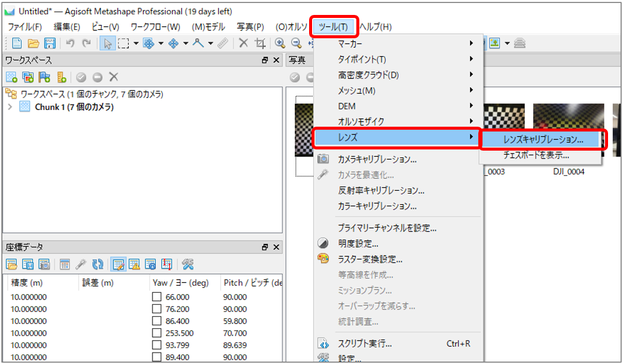Expand the マーカー submenu
The width and height of the screenshot is (623, 364).
(x=399, y=43)
